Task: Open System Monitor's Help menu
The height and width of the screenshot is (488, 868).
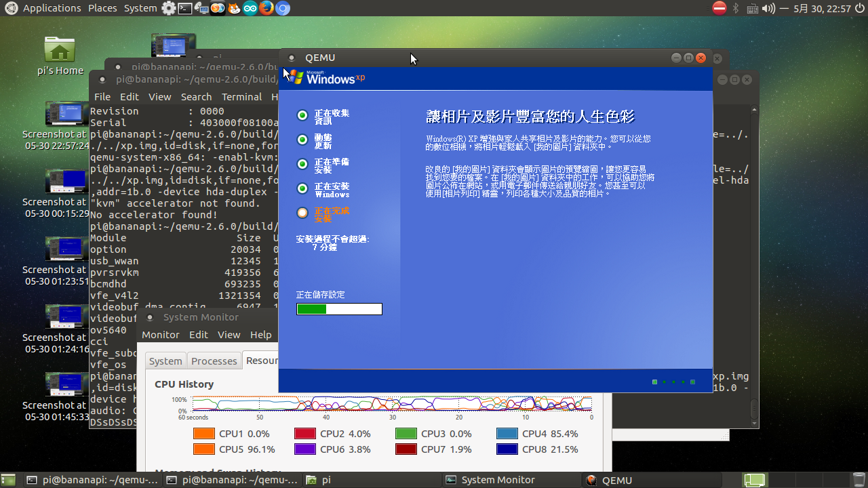Action: point(260,335)
